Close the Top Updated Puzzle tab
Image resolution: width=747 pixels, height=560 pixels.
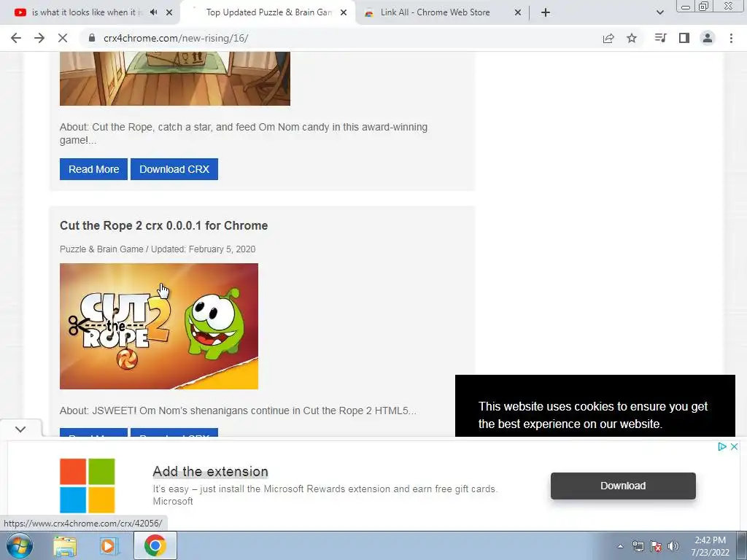pyautogui.click(x=344, y=12)
